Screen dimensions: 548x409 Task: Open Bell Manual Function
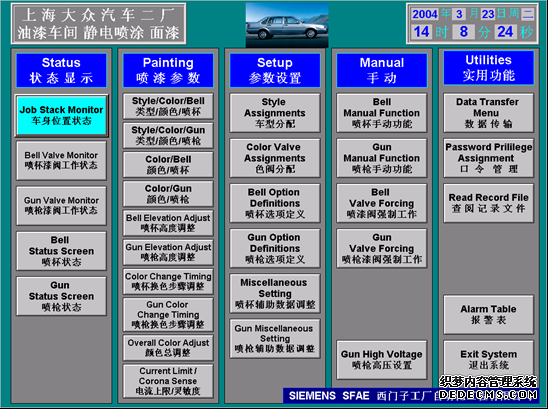[x=382, y=113]
